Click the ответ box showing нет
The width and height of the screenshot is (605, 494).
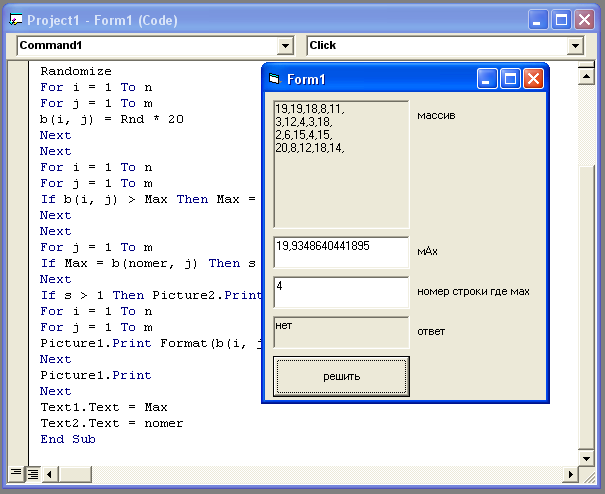(341, 332)
